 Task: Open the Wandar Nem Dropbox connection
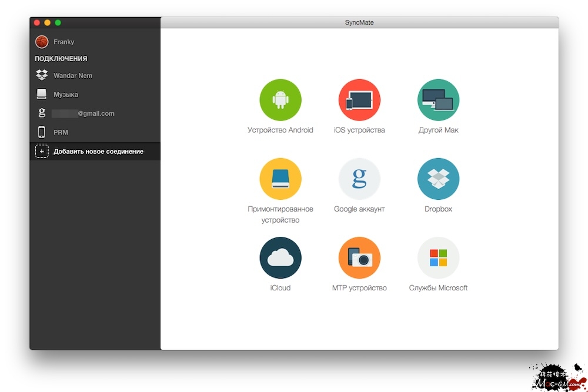(x=72, y=76)
